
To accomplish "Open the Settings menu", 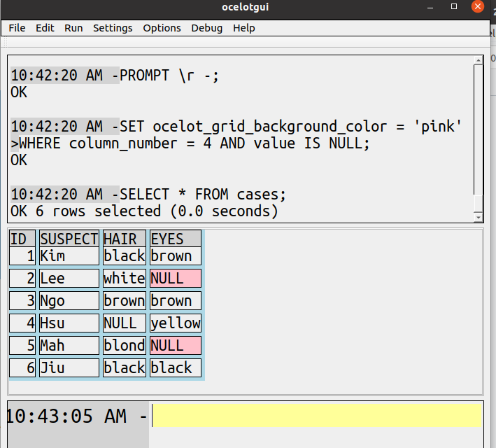I will pyautogui.click(x=113, y=28).
